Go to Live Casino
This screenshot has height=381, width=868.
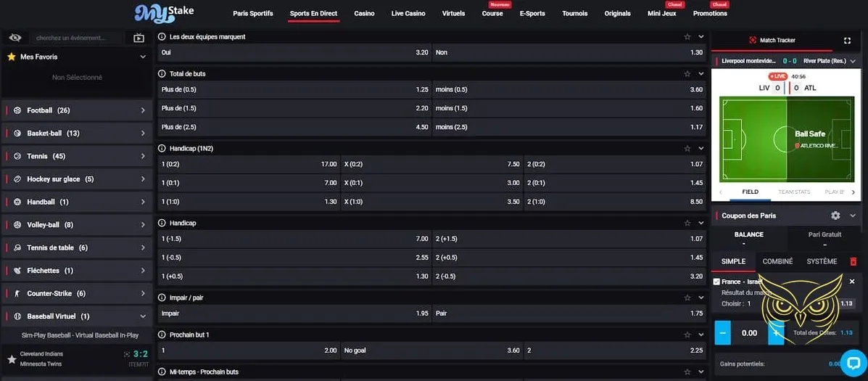pos(408,13)
